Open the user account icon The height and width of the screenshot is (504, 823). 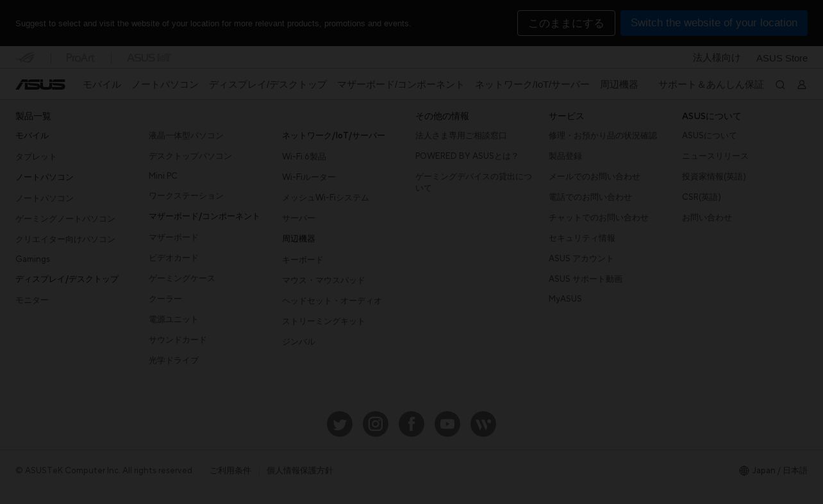click(801, 85)
